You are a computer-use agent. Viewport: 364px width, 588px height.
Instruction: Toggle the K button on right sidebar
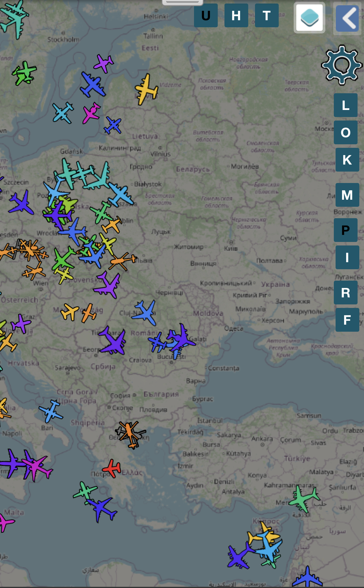point(347,160)
